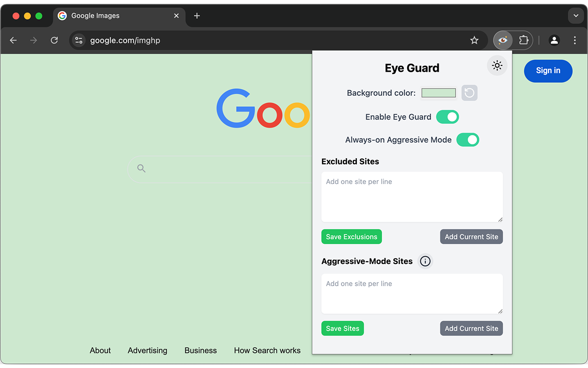Open the Chrome three-dot menu
The image size is (588, 368).
tap(575, 40)
